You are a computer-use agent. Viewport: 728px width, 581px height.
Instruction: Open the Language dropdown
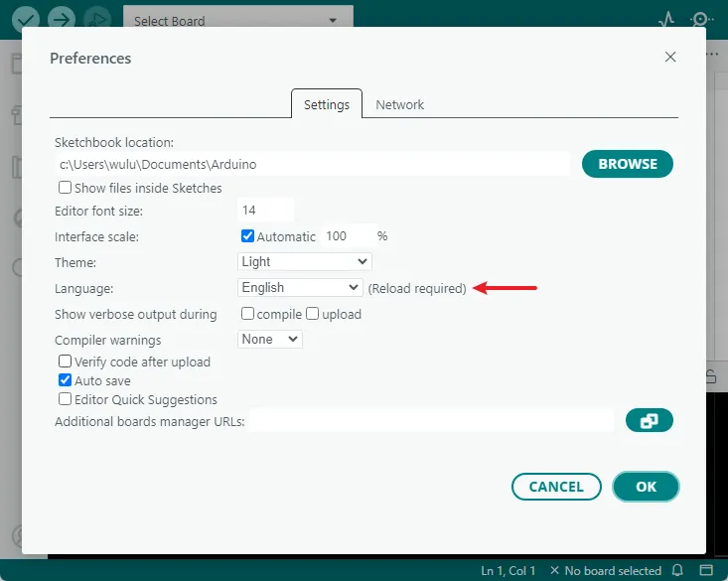tap(300, 288)
